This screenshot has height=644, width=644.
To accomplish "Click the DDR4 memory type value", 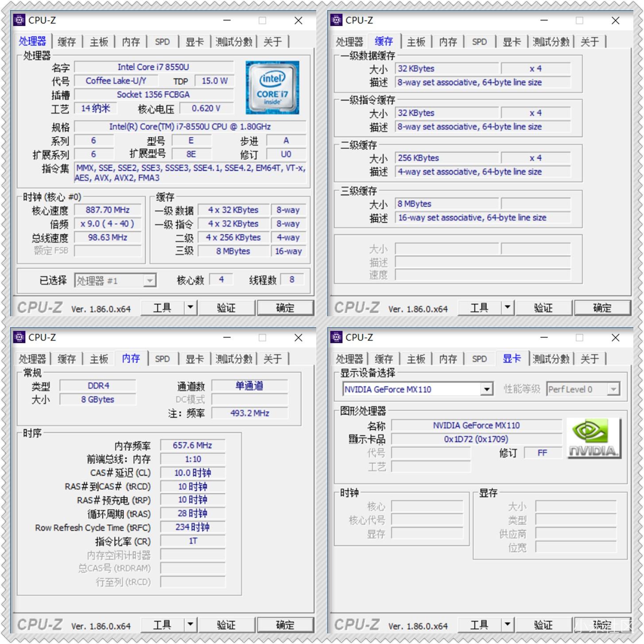I will 98,385.
